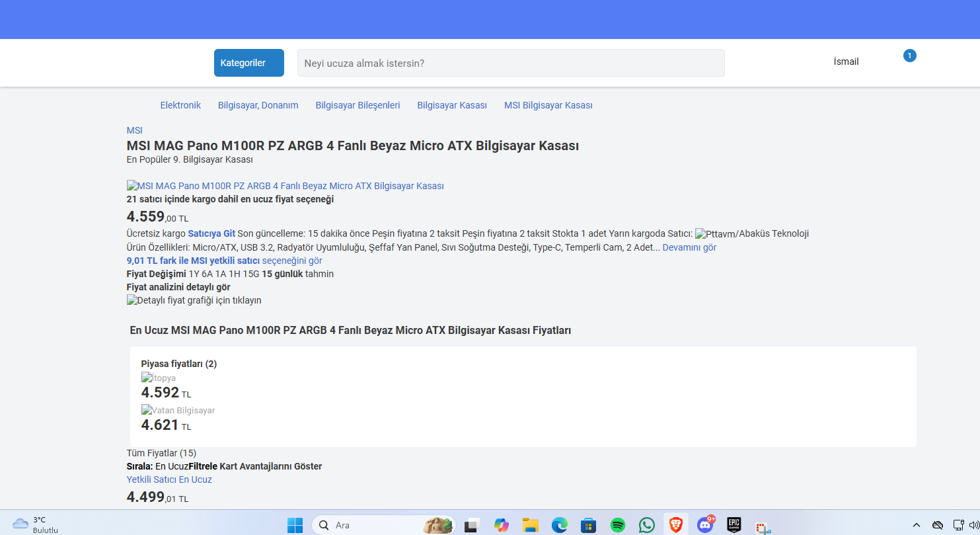Open the 'En Ucuz' sort option

pyautogui.click(x=172, y=466)
